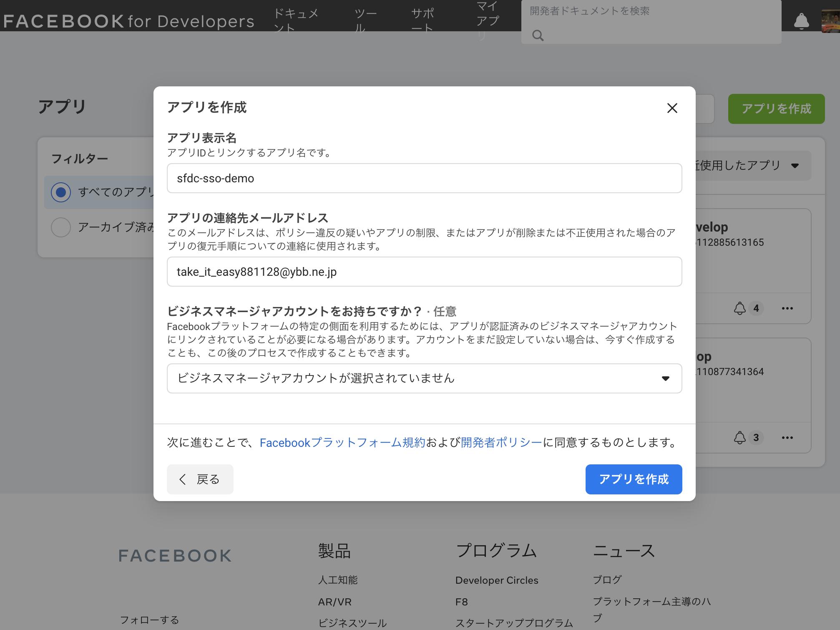The width and height of the screenshot is (840, 630).
Task: Click the contact email address field
Action: point(424,272)
